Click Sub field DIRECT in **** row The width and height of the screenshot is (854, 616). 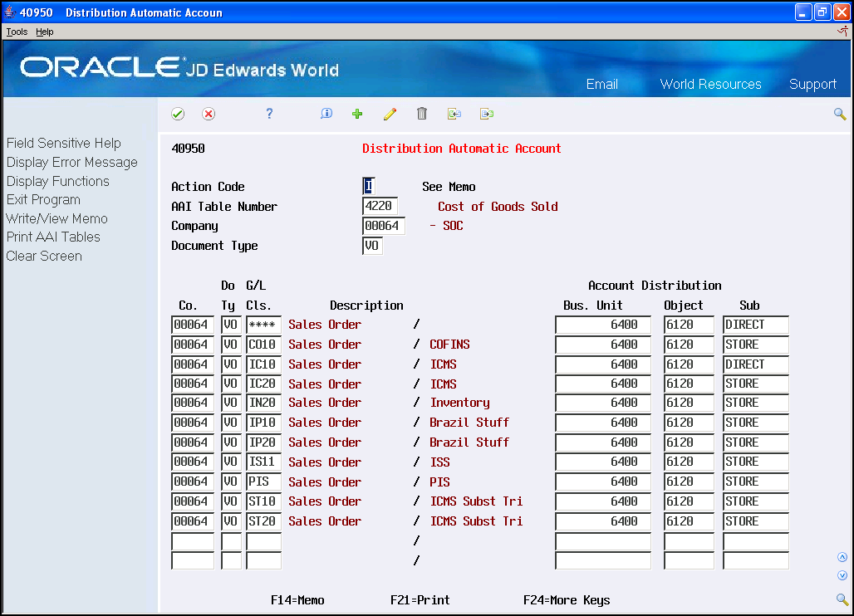(755, 325)
